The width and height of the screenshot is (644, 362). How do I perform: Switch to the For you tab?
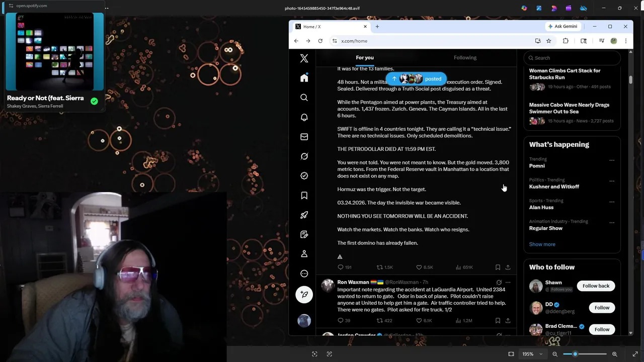click(x=365, y=57)
